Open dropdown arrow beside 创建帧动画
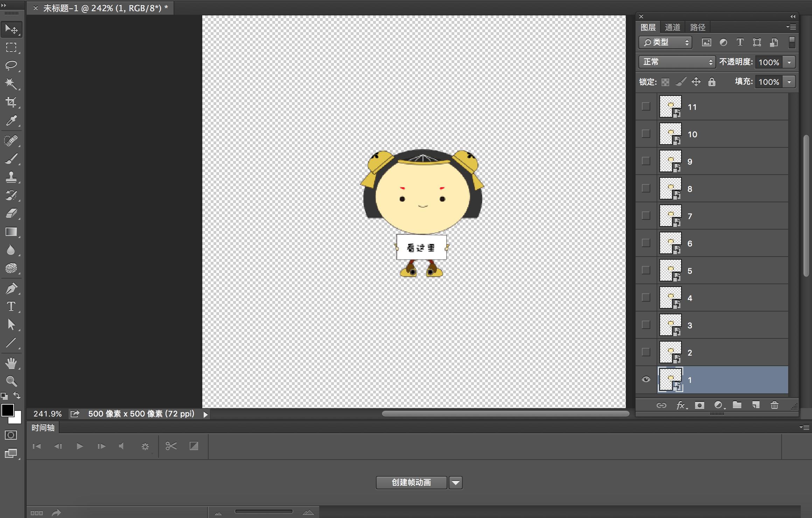The width and height of the screenshot is (812, 518). (x=456, y=483)
